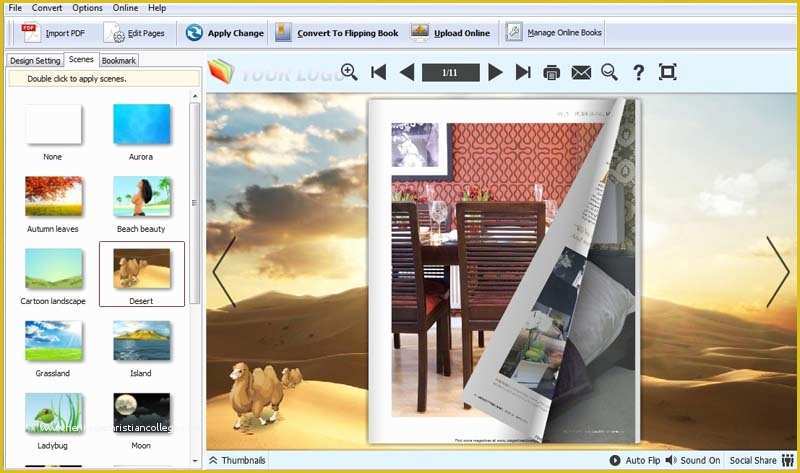The width and height of the screenshot is (800, 473).
Task: Expand the Thumbnails panel
Action: 237,460
